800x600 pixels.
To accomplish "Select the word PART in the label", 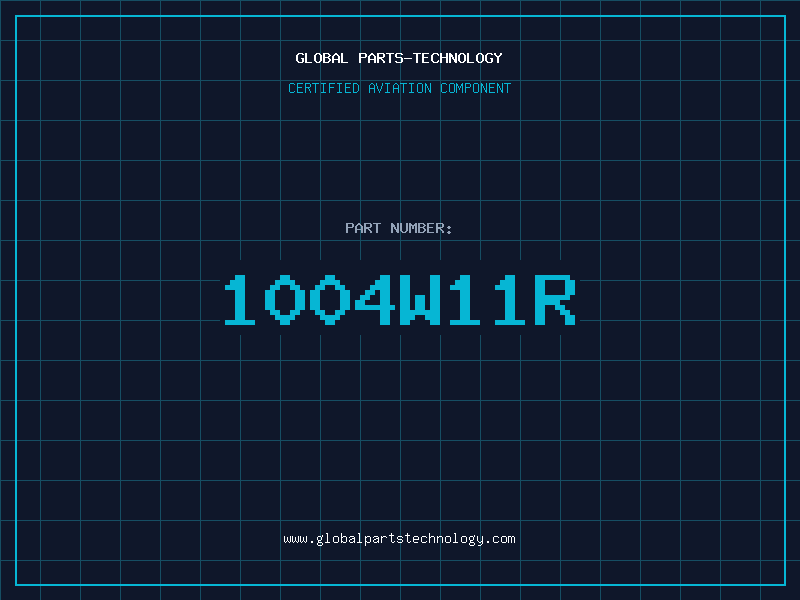I will pyautogui.click(x=363, y=228).
